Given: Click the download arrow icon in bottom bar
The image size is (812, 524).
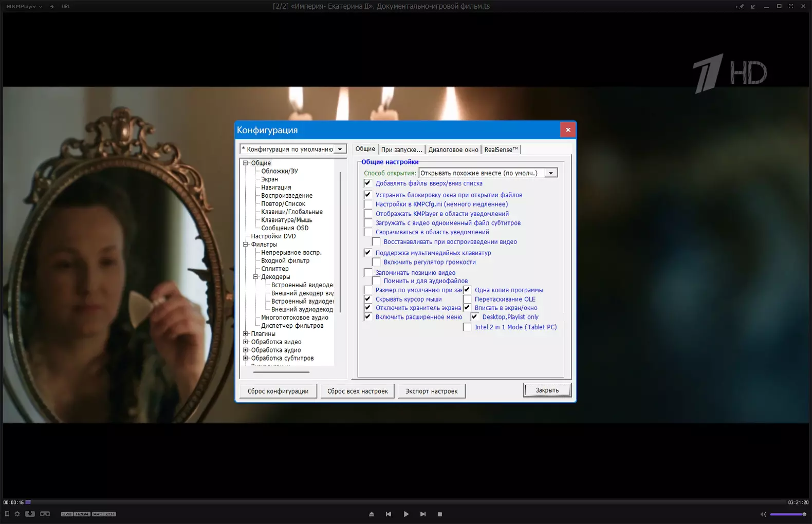Looking at the screenshot, I should 30,514.
